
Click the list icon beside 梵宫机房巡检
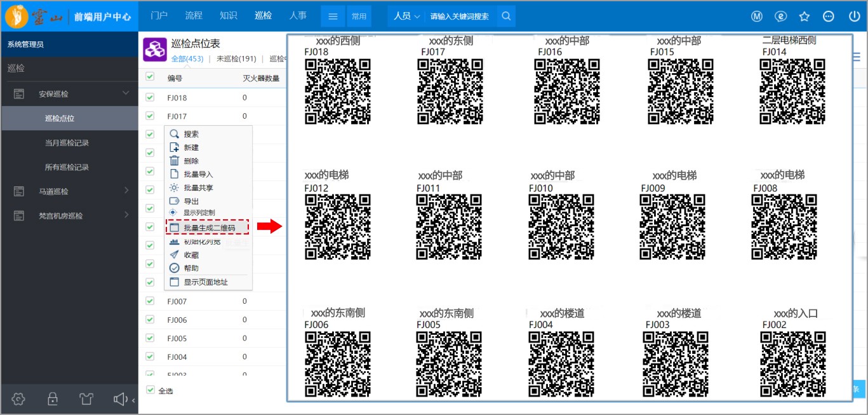coord(19,215)
